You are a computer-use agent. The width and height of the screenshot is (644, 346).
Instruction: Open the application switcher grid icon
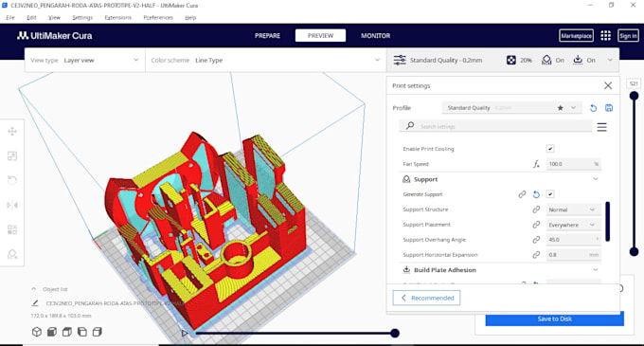[x=605, y=36]
